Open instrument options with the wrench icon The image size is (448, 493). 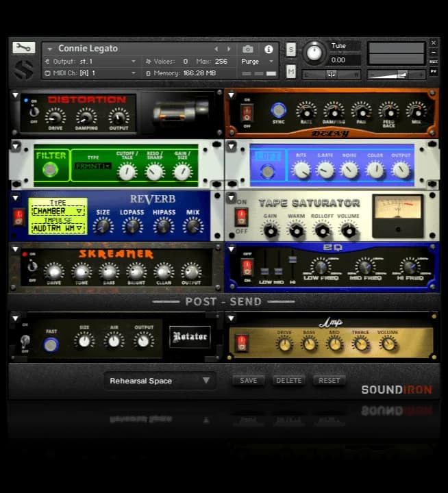coord(23,48)
